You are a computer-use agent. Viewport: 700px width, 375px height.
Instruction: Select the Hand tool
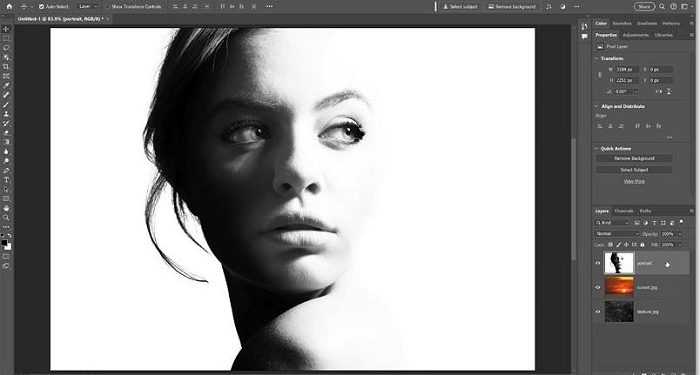coord(6,208)
